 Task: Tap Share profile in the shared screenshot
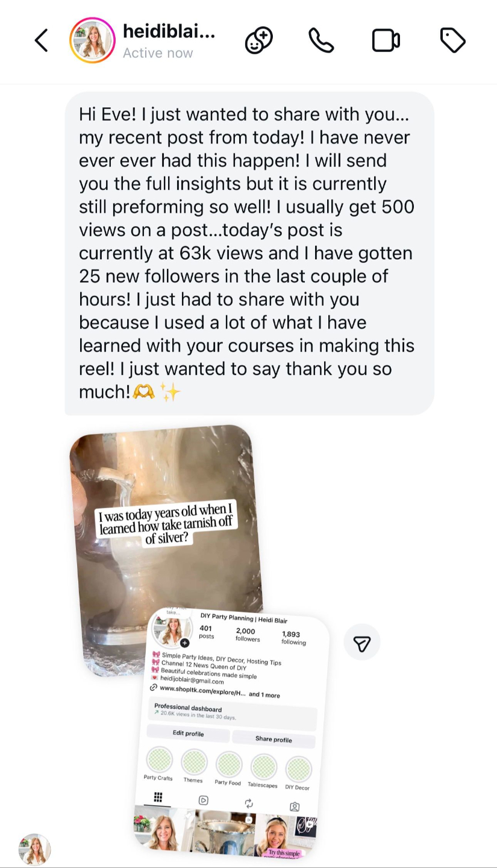274,739
